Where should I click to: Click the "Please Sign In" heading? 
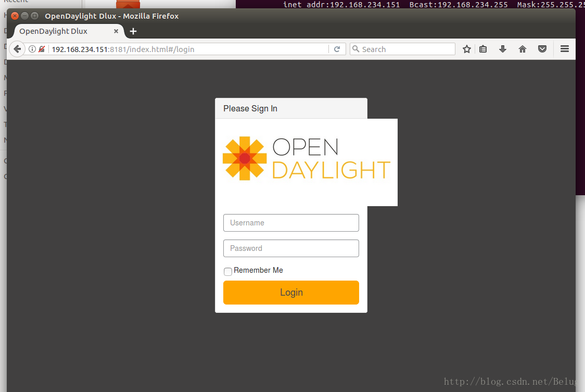[x=250, y=109]
